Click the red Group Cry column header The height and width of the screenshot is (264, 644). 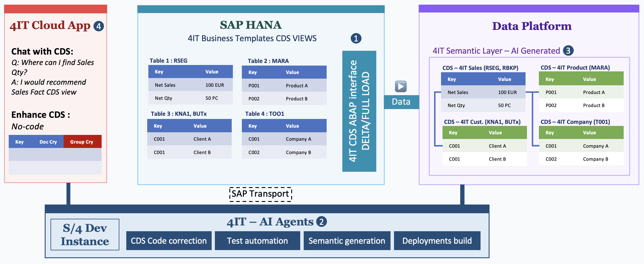82,142
